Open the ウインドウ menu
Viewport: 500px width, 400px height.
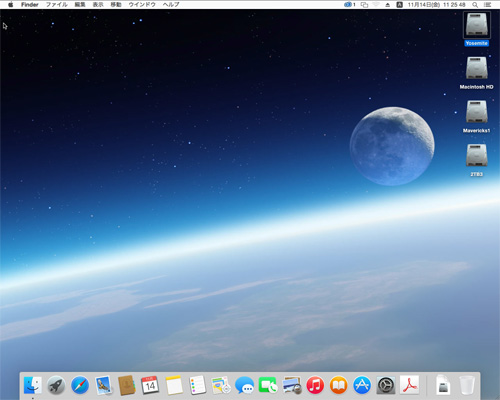click(142, 5)
